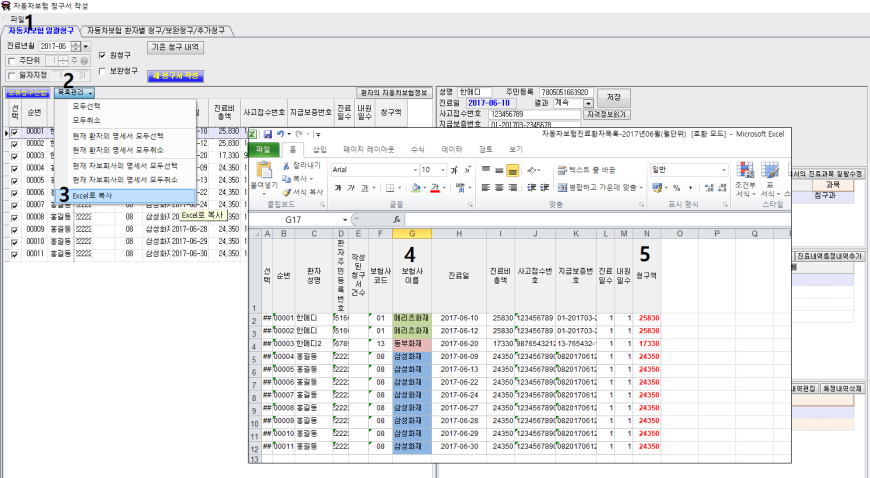Image resolution: width=870 pixels, height=478 pixels.
Task: Click the 자격정보읽기 button
Action: (x=606, y=114)
